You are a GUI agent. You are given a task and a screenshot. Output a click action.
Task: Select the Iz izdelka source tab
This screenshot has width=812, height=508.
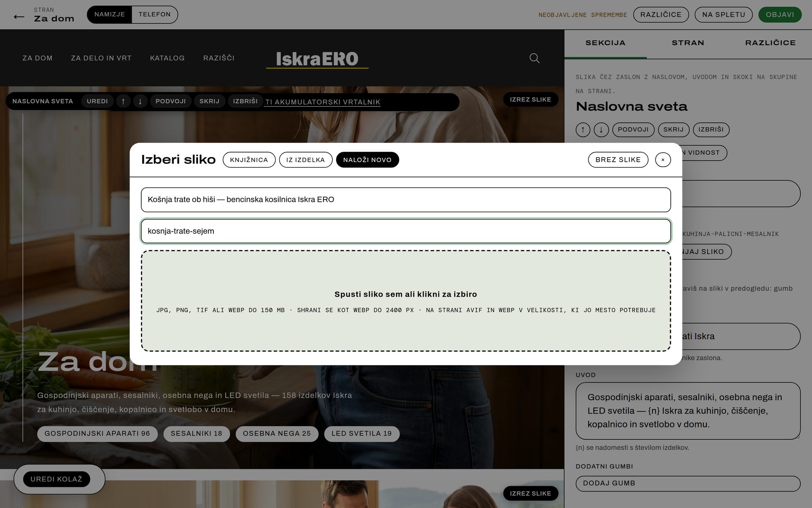(305, 160)
